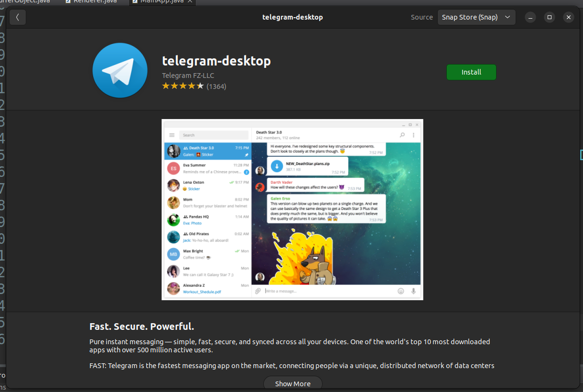Viewport: 583px width, 392px height.
Task: Open the 1364 ratings link
Action: pos(216,86)
